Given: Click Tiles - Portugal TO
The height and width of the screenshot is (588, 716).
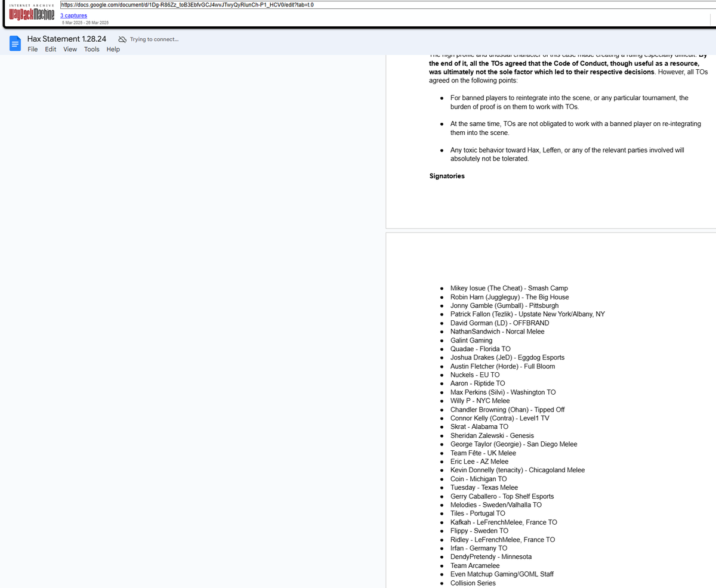Looking at the screenshot, I should coord(477,513).
